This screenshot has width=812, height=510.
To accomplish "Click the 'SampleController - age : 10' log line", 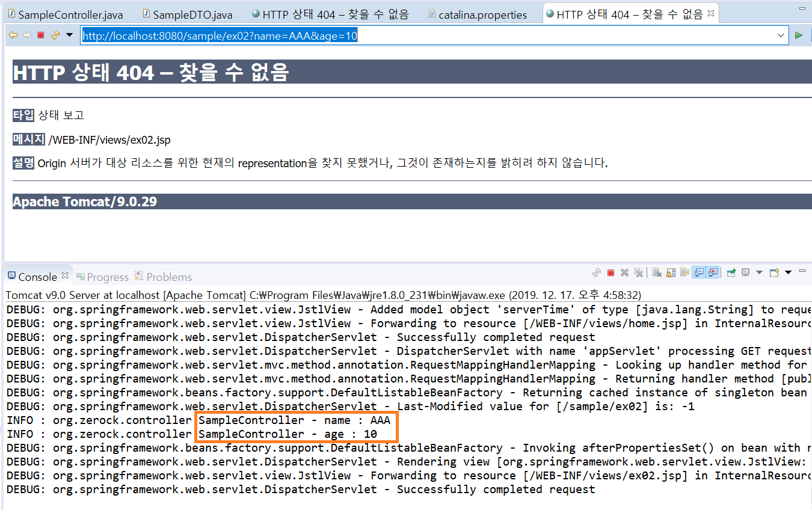I will point(288,434).
